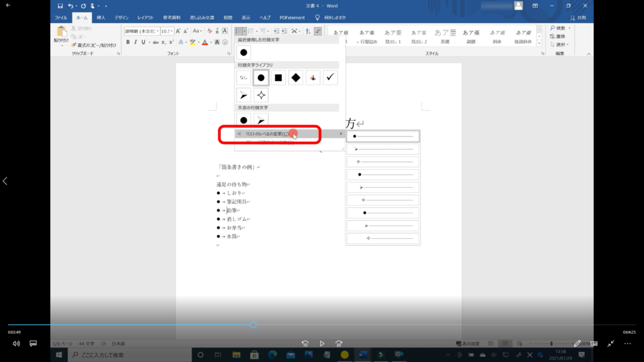Toggle bold formatting in the ribbon

127,42
